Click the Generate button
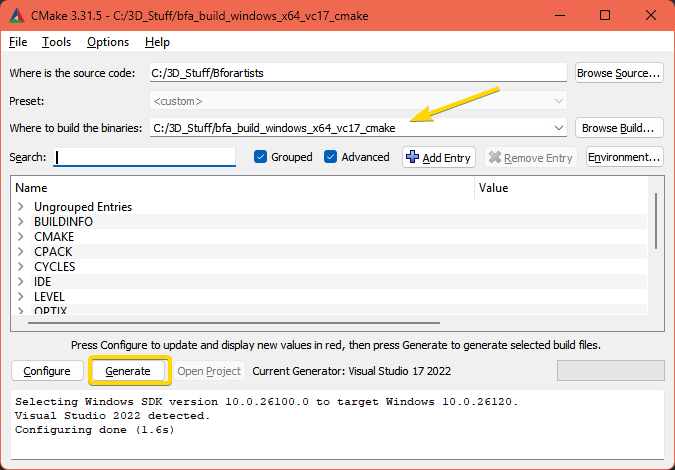Viewport: 675px width, 470px height. click(128, 371)
